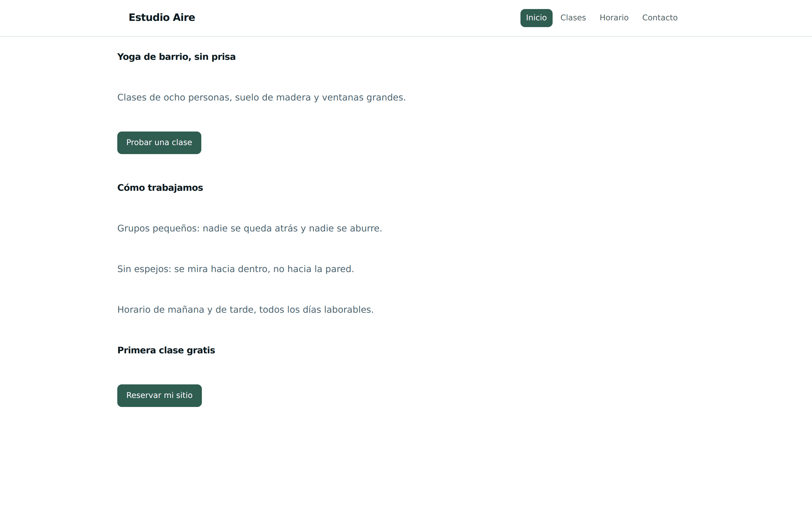Go to the Clases page
Screen dimensions: 812x508
573,18
